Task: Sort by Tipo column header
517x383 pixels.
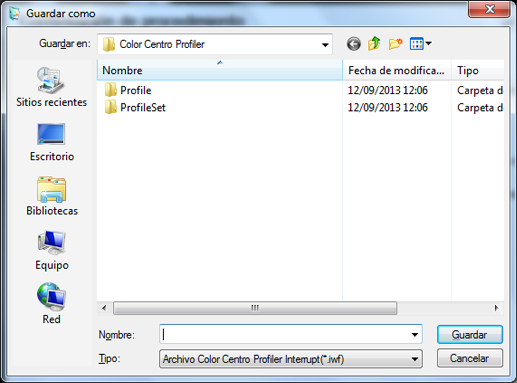Action: click(478, 70)
